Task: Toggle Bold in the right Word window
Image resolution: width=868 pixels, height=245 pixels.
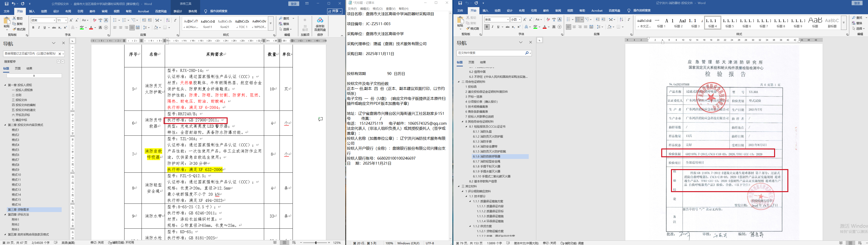Action: coord(487,27)
